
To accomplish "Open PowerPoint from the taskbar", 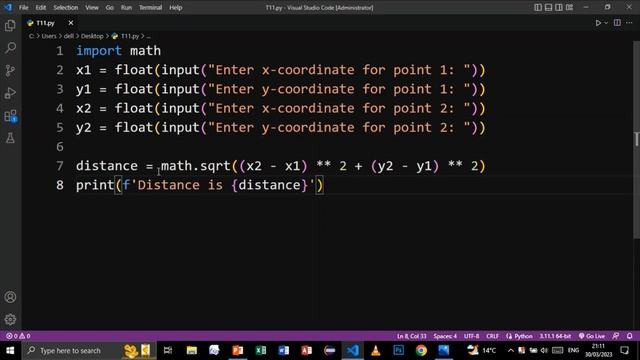I will point(238,350).
